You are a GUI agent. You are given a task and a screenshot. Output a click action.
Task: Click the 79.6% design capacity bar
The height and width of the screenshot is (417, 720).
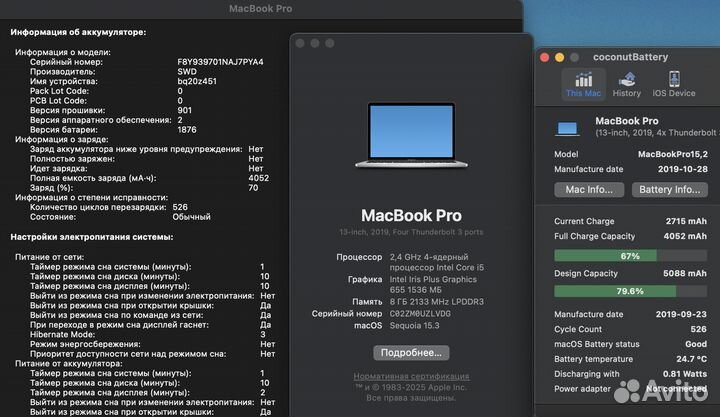630,291
